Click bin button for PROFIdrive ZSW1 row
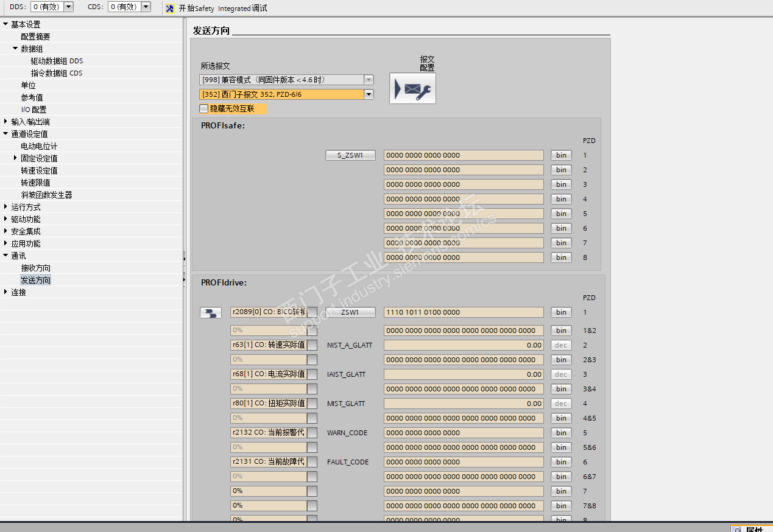 [561, 312]
